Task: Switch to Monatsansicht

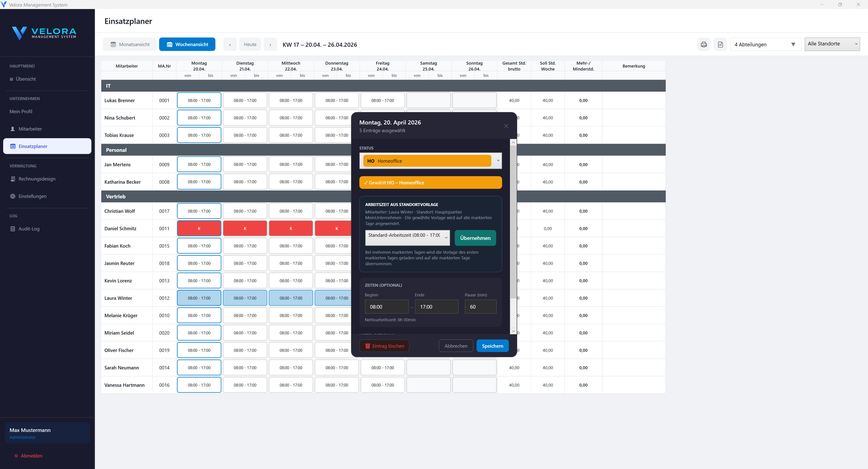Action: tap(130, 44)
